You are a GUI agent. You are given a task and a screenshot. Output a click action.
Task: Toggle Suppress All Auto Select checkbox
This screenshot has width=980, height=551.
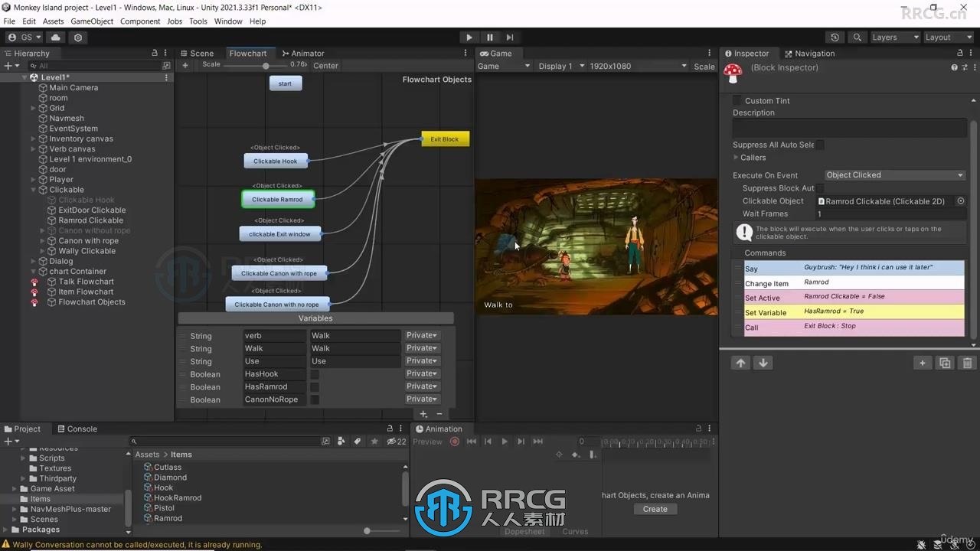(x=820, y=145)
